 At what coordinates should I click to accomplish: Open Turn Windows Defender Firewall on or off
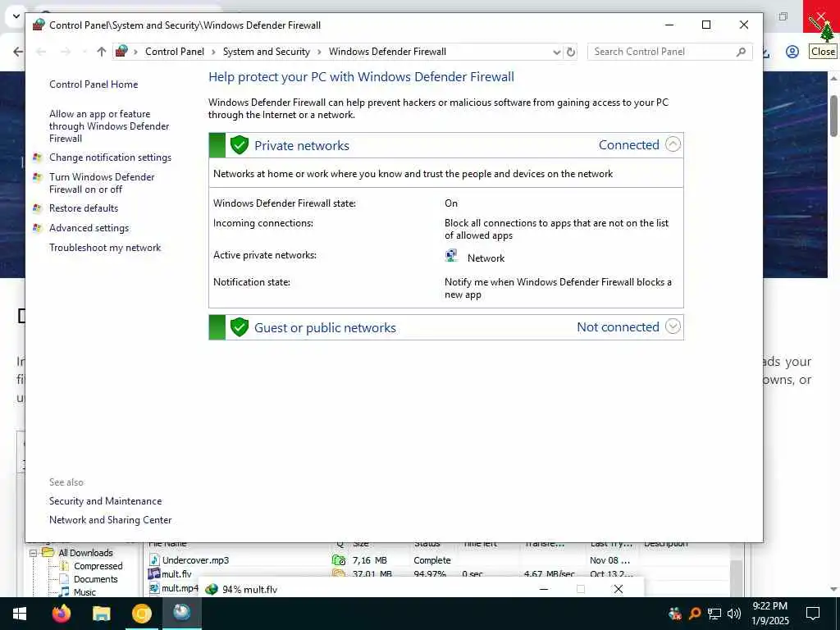point(102,183)
